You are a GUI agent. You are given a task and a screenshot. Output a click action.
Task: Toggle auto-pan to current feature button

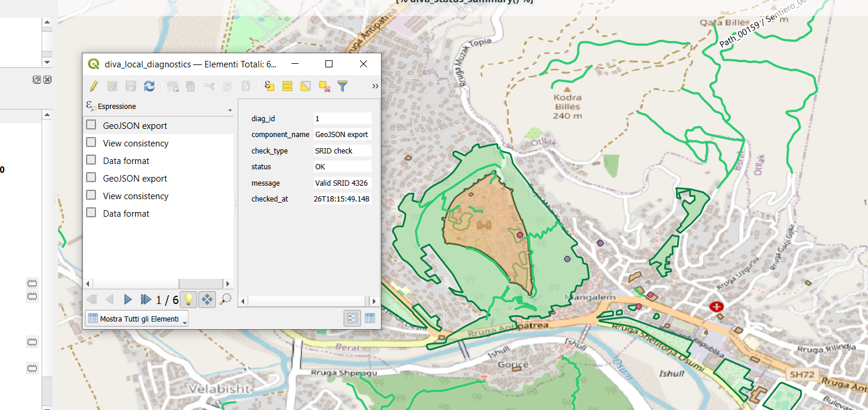pos(207,299)
